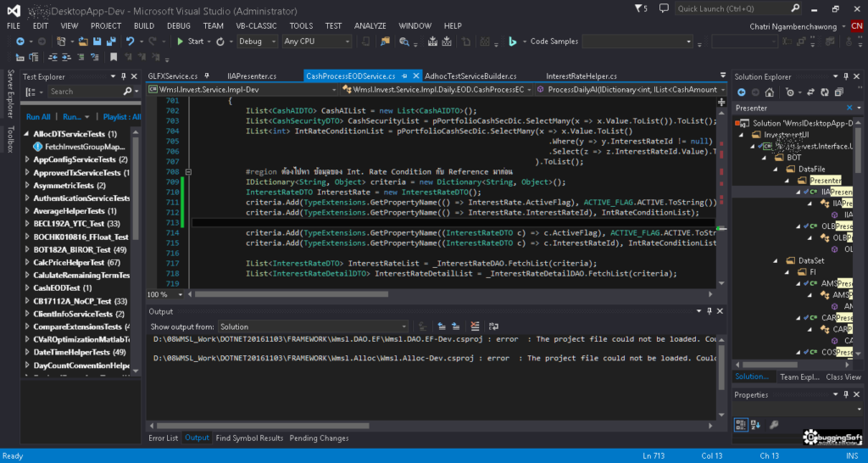Click the Open File folder icon
Viewport: 868px width, 463px height.
click(83, 42)
